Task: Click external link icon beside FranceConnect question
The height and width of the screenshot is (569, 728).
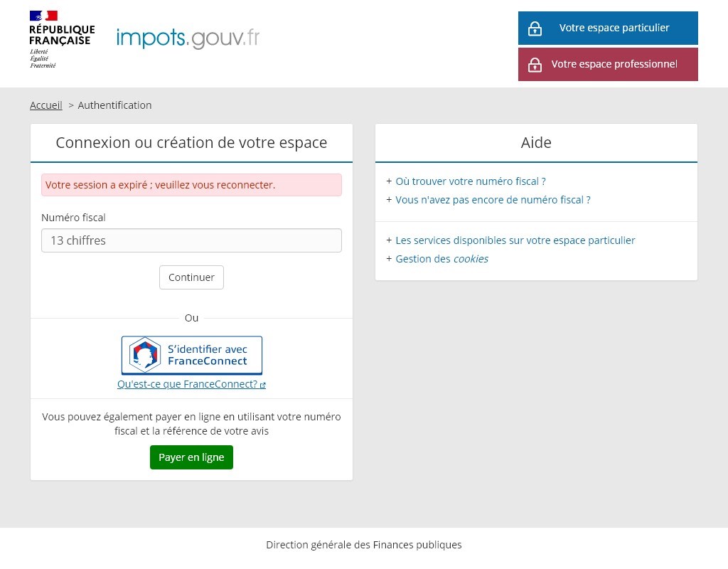Action: pos(263,385)
